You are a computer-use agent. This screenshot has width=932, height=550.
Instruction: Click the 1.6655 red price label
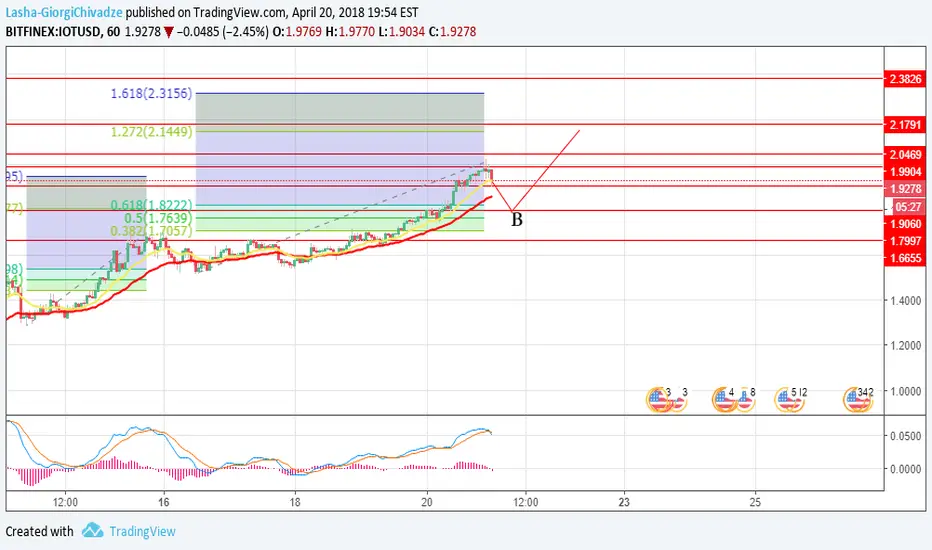(905, 258)
